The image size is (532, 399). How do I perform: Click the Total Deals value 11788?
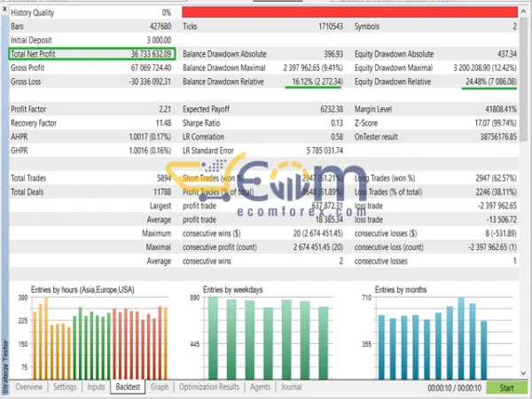pos(162,192)
